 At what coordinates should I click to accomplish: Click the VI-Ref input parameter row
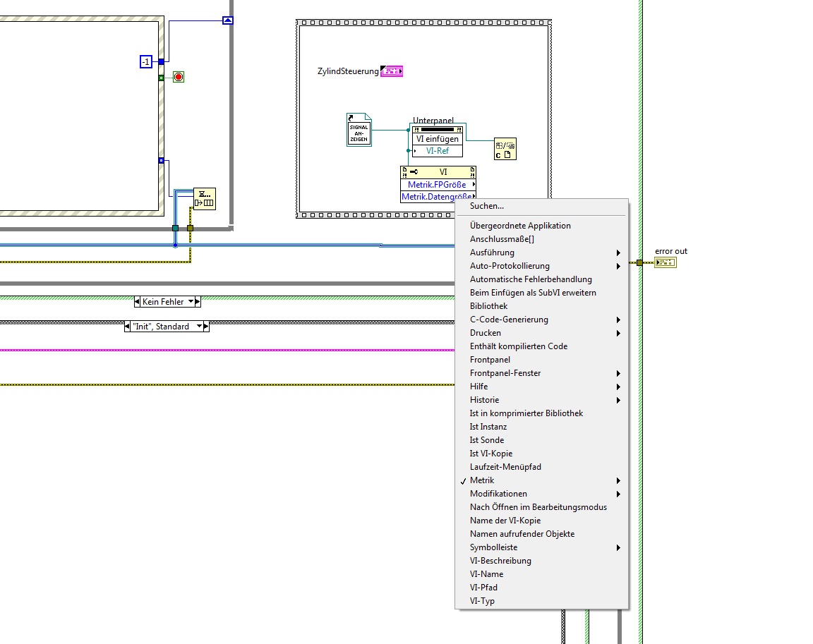pos(438,151)
